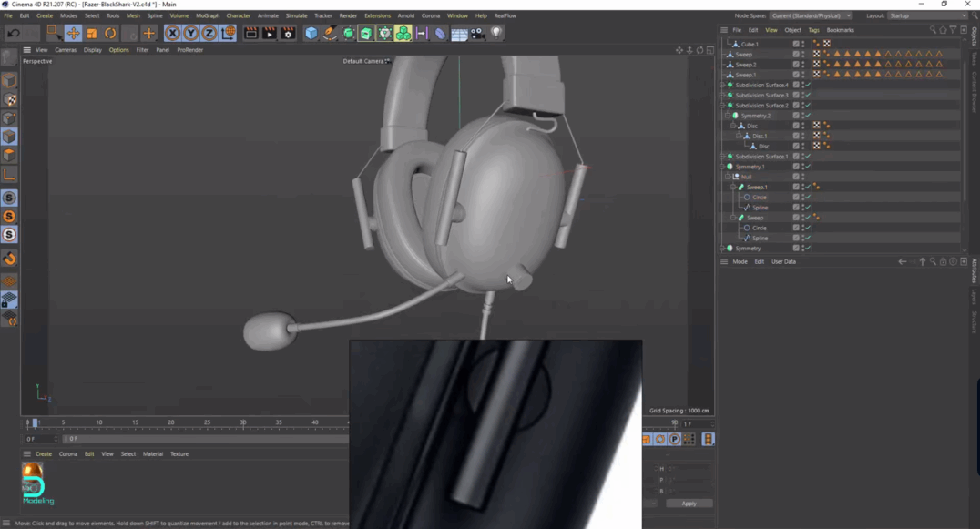
Task: Click the ProRender menu above the viewport
Action: tap(190, 50)
